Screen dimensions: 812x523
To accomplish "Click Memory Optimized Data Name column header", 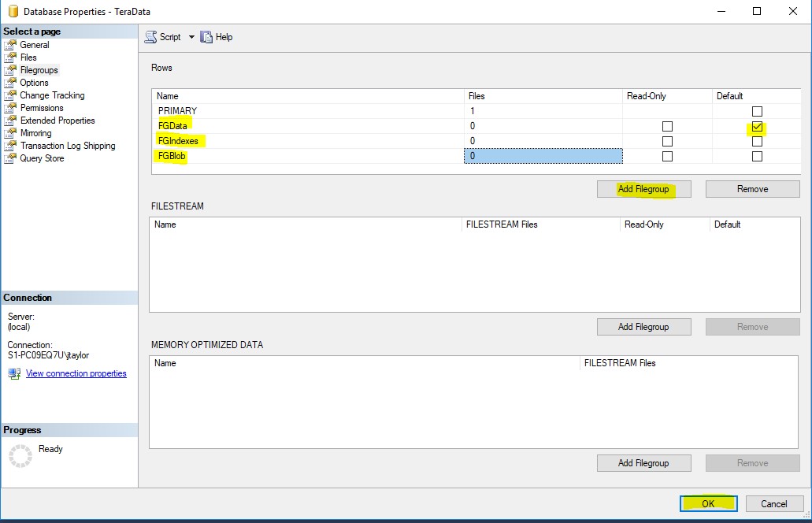I will coord(365,363).
